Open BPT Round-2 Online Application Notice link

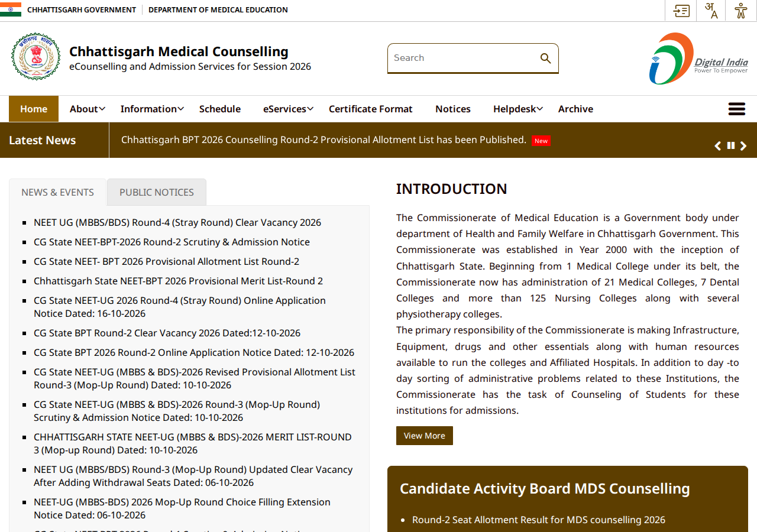194,352
